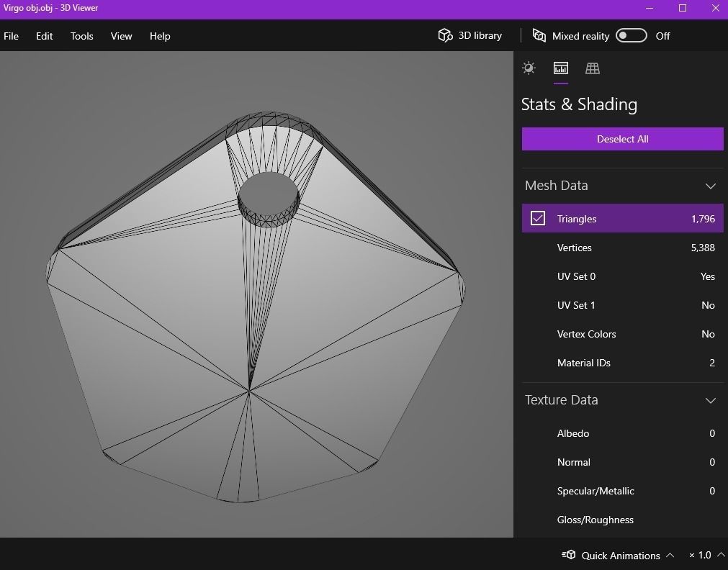Click the 3D library label

(x=480, y=36)
